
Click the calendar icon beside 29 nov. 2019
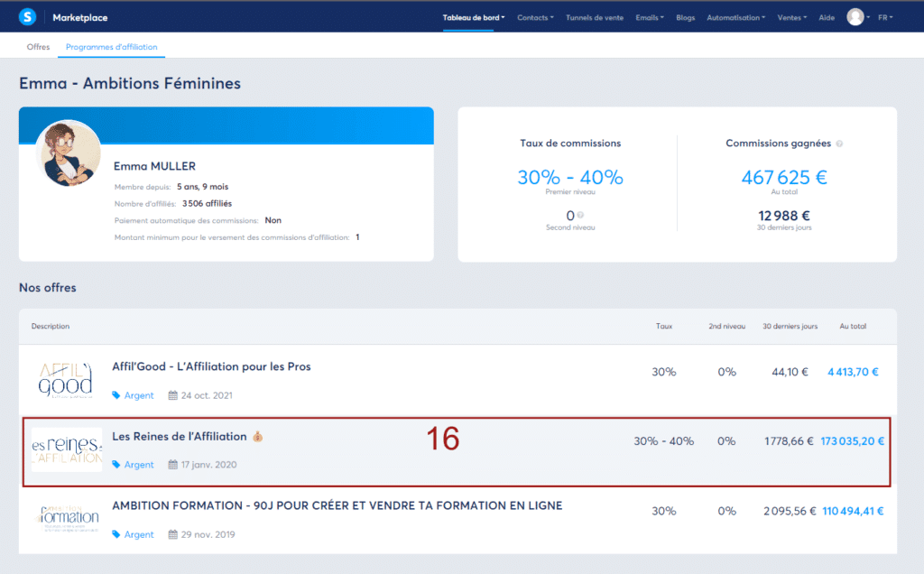[172, 534]
